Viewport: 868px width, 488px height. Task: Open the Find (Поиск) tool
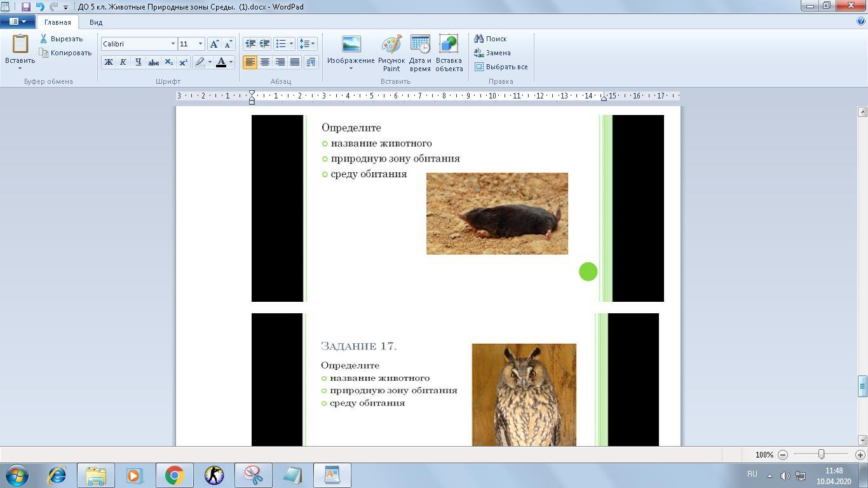pyautogui.click(x=491, y=39)
